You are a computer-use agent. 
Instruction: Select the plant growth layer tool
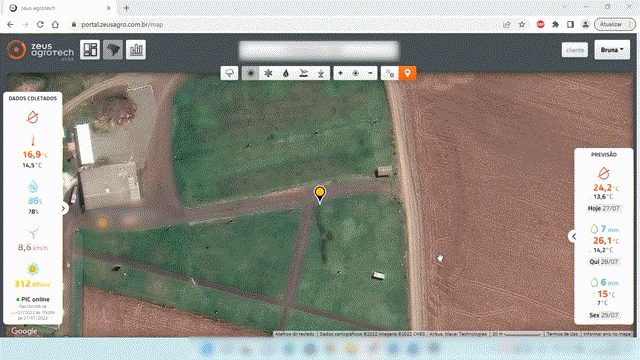pos(321,73)
